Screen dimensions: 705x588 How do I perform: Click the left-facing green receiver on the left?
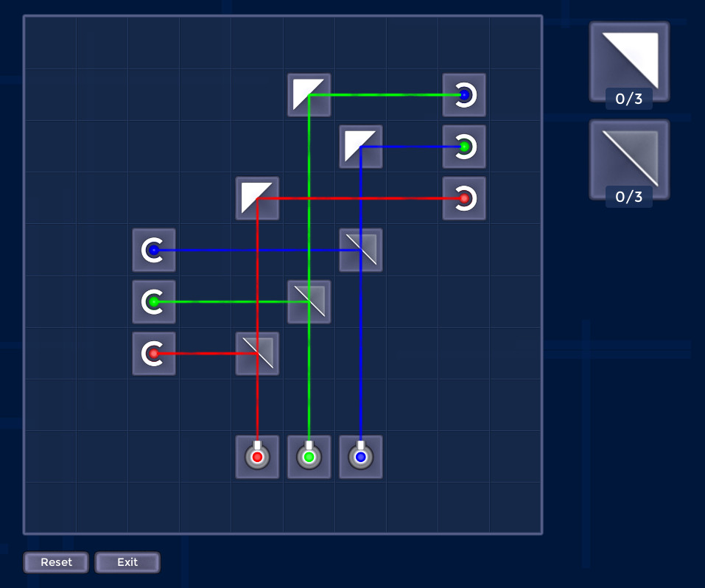(153, 301)
